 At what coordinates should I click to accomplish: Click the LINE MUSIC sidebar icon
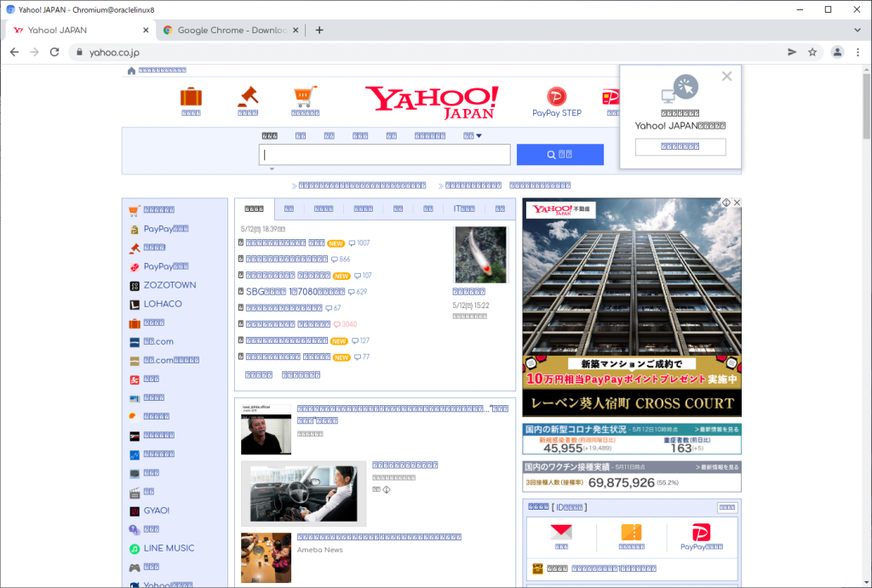pyautogui.click(x=134, y=549)
